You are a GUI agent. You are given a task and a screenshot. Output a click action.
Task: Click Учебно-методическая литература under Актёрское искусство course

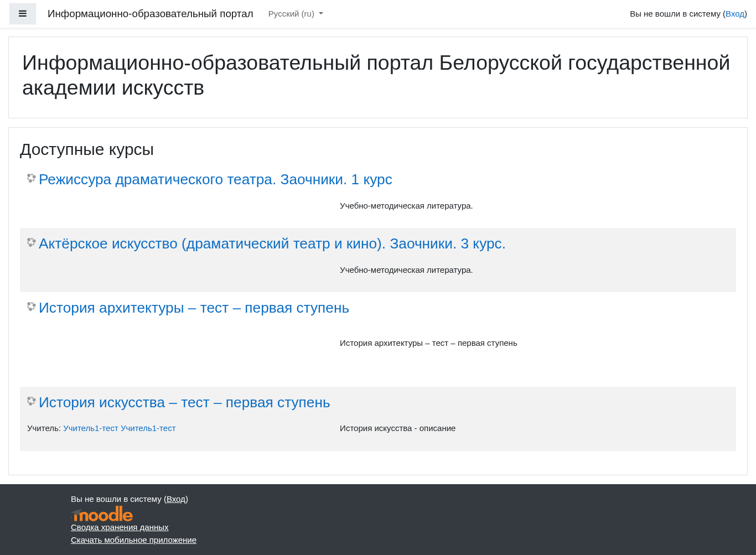point(406,270)
